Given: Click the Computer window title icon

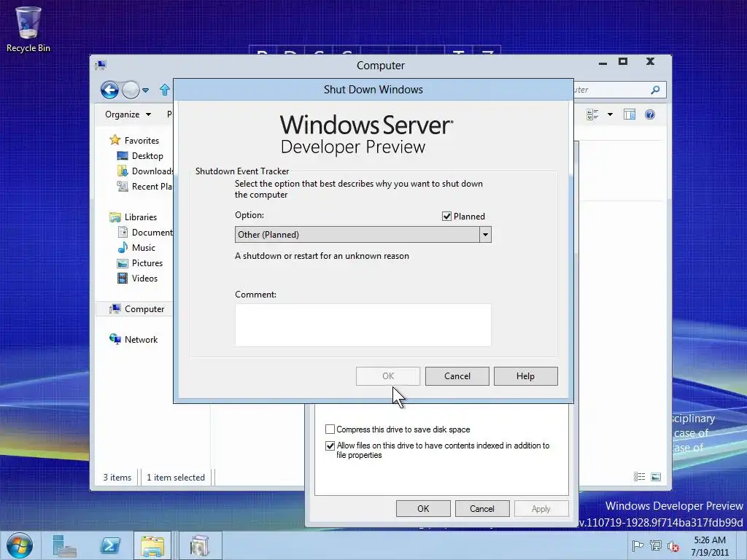Looking at the screenshot, I should (x=101, y=65).
